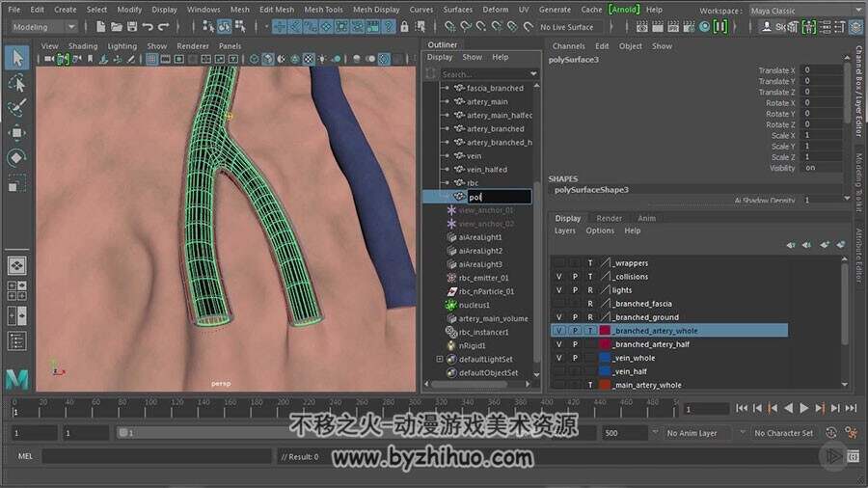Click the polySurfaceShape3 shape entry

(x=591, y=190)
